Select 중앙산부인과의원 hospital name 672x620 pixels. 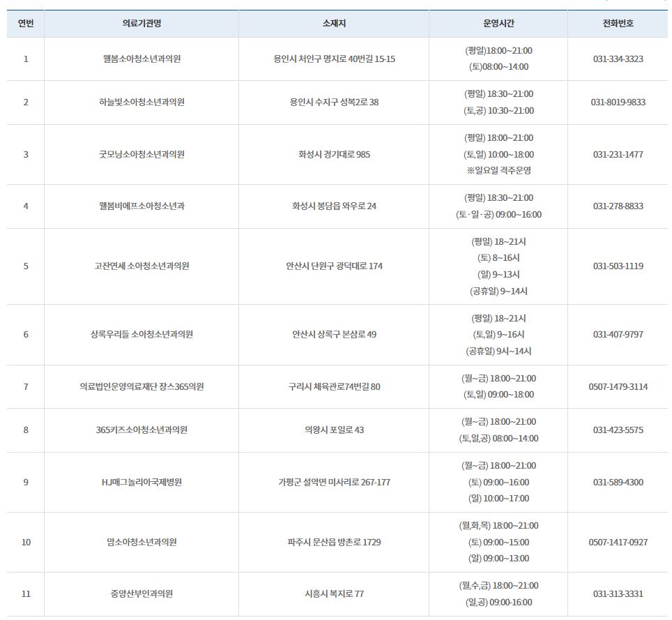pyautogui.click(x=142, y=593)
